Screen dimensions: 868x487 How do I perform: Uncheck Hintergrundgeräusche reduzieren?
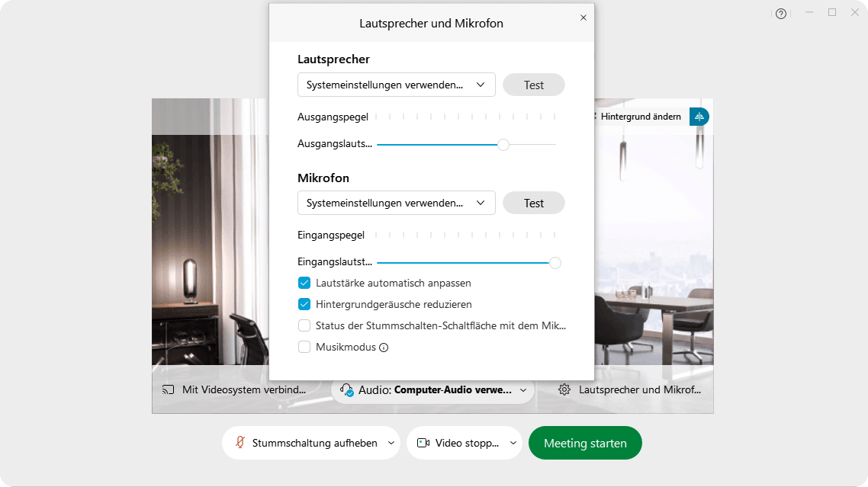pos(304,304)
